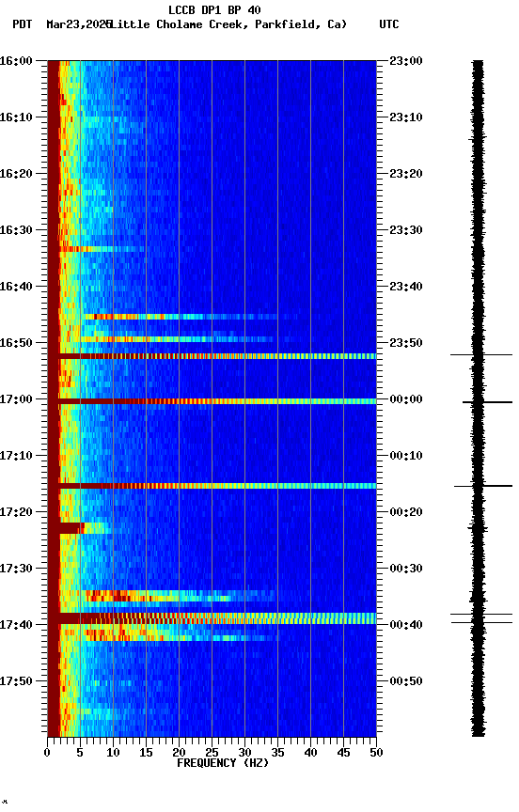This screenshot has width=519, height=812.
Task: Click the '15' frequency axis tick label
Action: pyautogui.click(x=146, y=753)
